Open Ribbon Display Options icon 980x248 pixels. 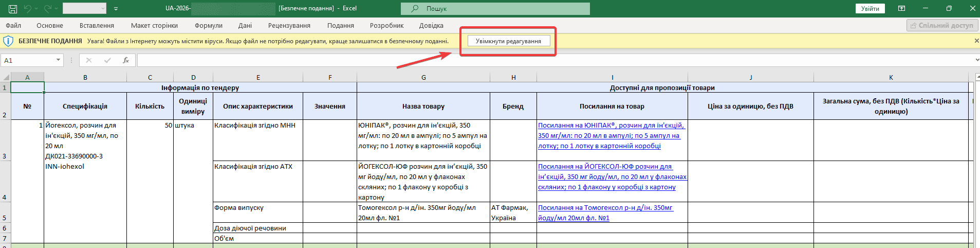901,8
